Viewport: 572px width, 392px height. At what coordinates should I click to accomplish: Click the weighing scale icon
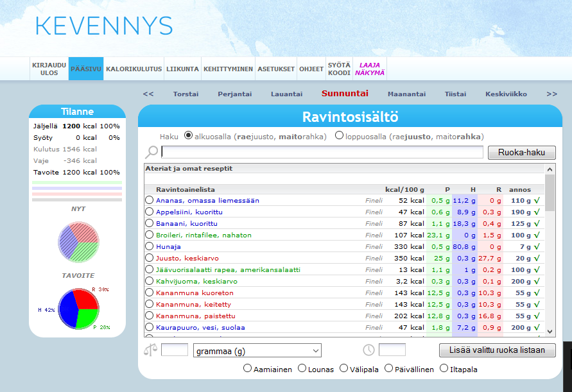click(150, 350)
